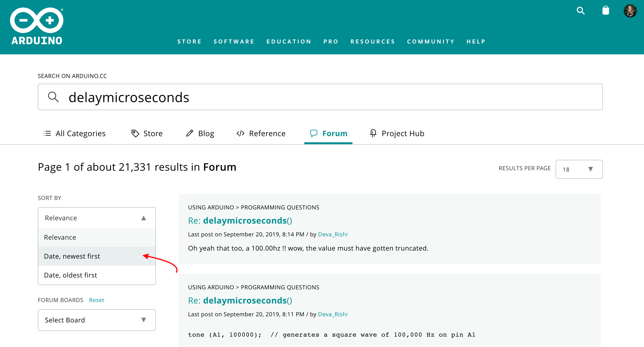Open the COMMUNITY menu
This screenshot has width=644, height=347.
pyautogui.click(x=431, y=42)
